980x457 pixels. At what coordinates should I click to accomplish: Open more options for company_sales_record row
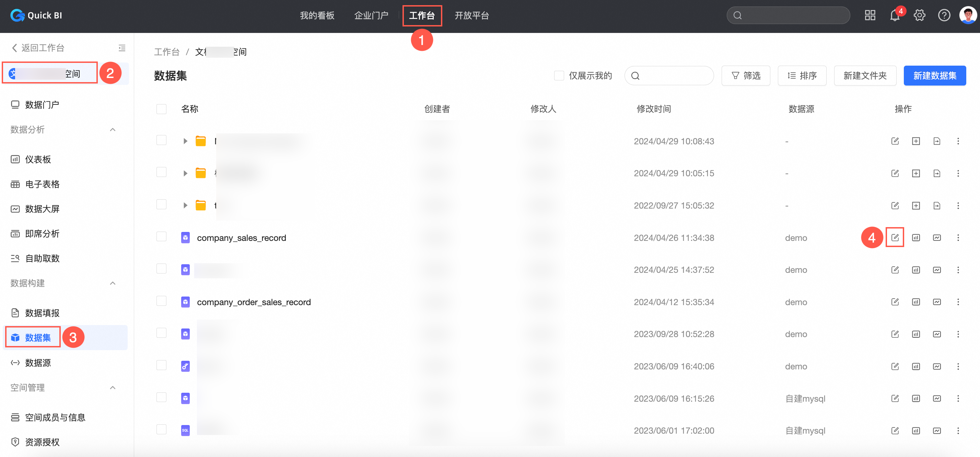coord(958,238)
